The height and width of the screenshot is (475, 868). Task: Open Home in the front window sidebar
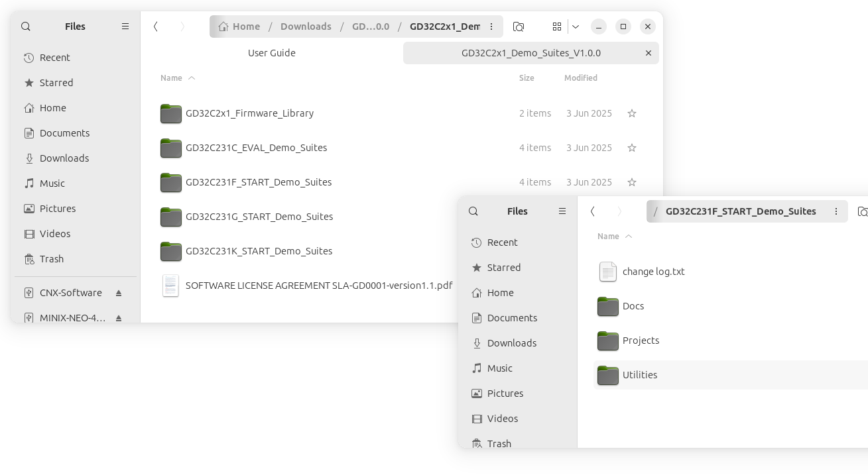[517, 293]
